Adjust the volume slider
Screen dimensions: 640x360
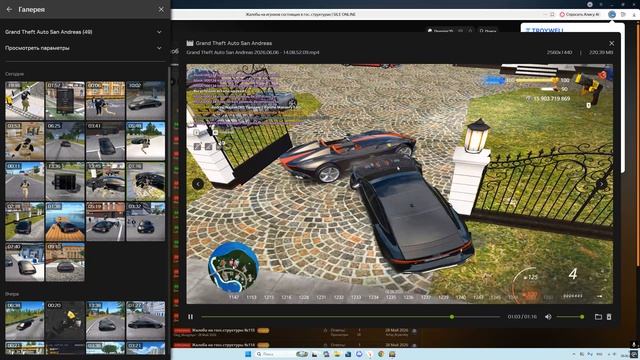[x=569, y=317]
